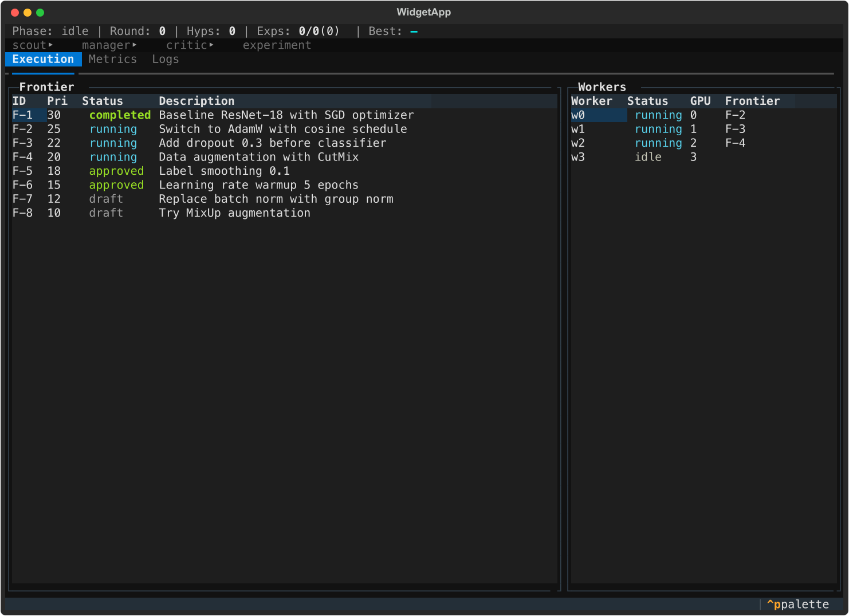Click the Frontier ID column header
849x616 pixels.
pyautogui.click(x=19, y=101)
